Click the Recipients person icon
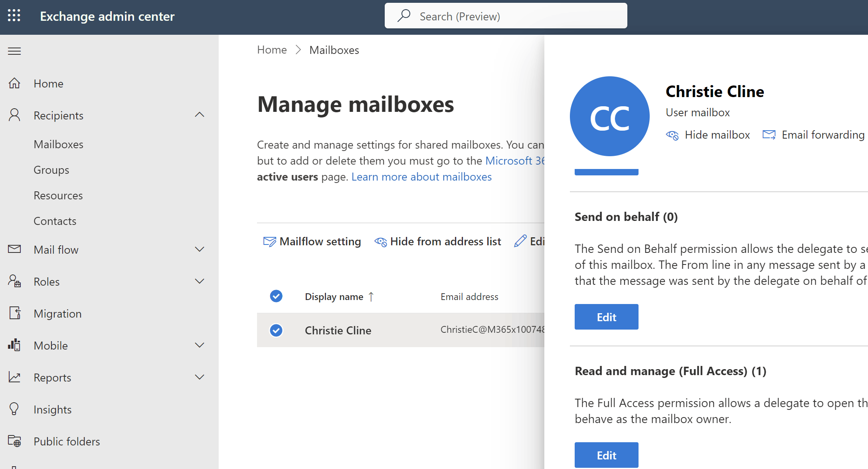This screenshot has width=868, height=469. pos(14,115)
